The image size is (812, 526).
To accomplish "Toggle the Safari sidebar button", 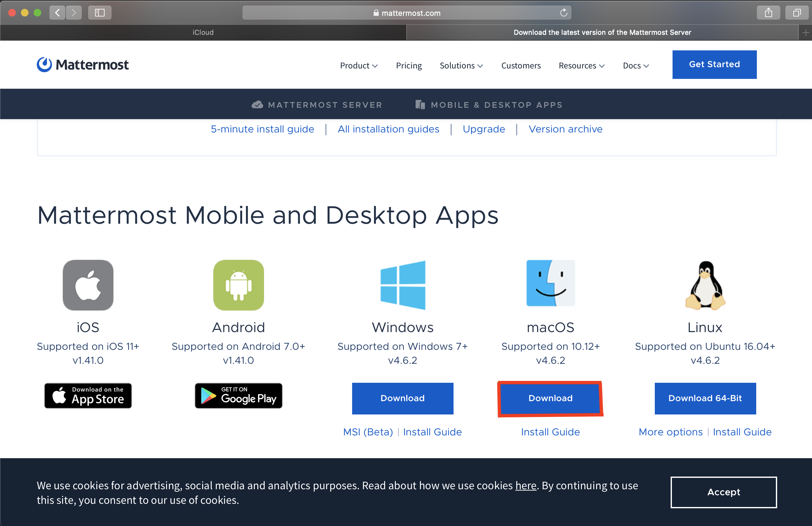I will (x=100, y=13).
